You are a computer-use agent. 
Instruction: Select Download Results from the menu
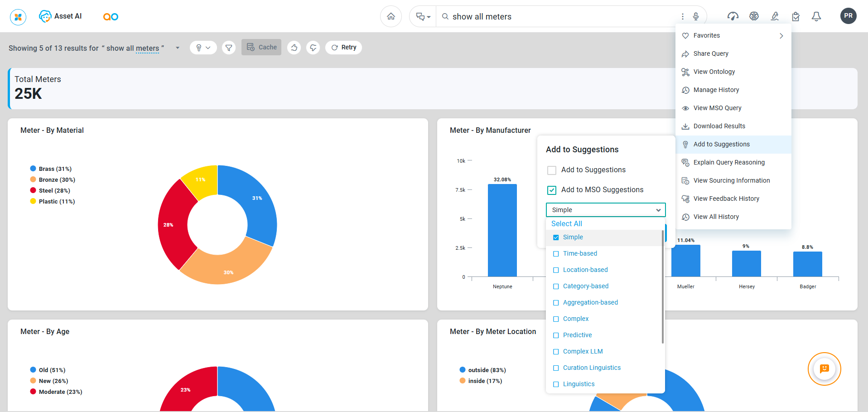(719, 126)
